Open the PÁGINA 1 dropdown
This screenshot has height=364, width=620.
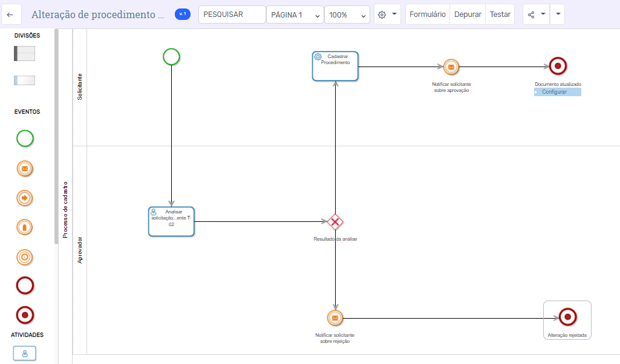(295, 13)
